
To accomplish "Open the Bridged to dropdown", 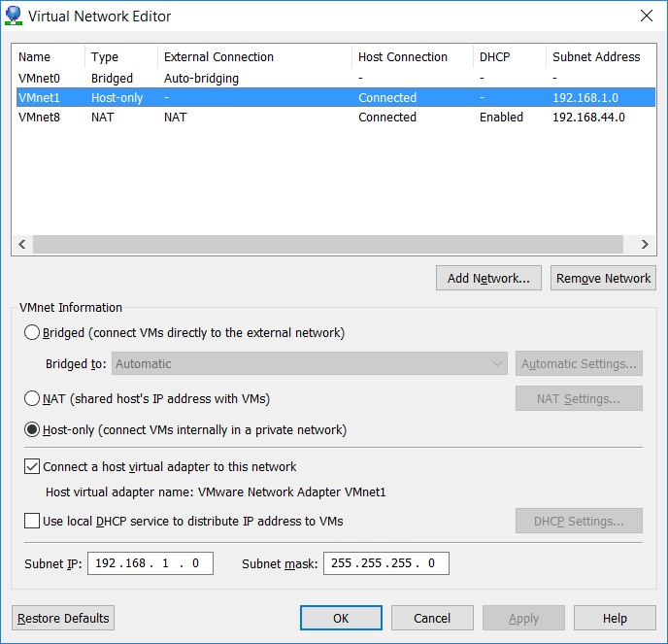I will (x=310, y=363).
